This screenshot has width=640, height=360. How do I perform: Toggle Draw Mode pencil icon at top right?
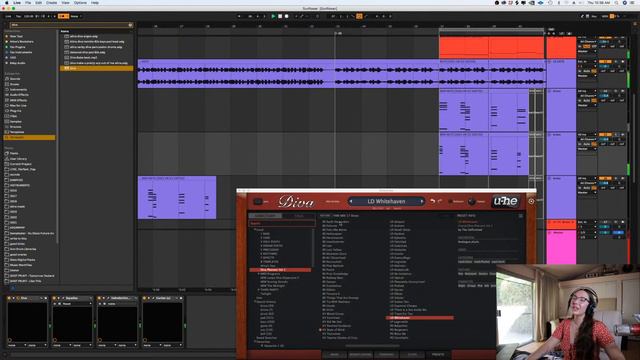(582, 16)
